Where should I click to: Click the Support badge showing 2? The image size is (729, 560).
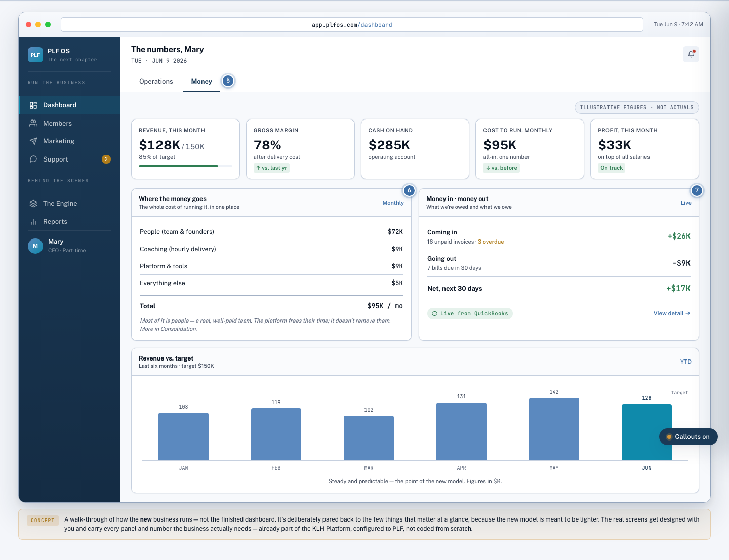(x=106, y=159)
